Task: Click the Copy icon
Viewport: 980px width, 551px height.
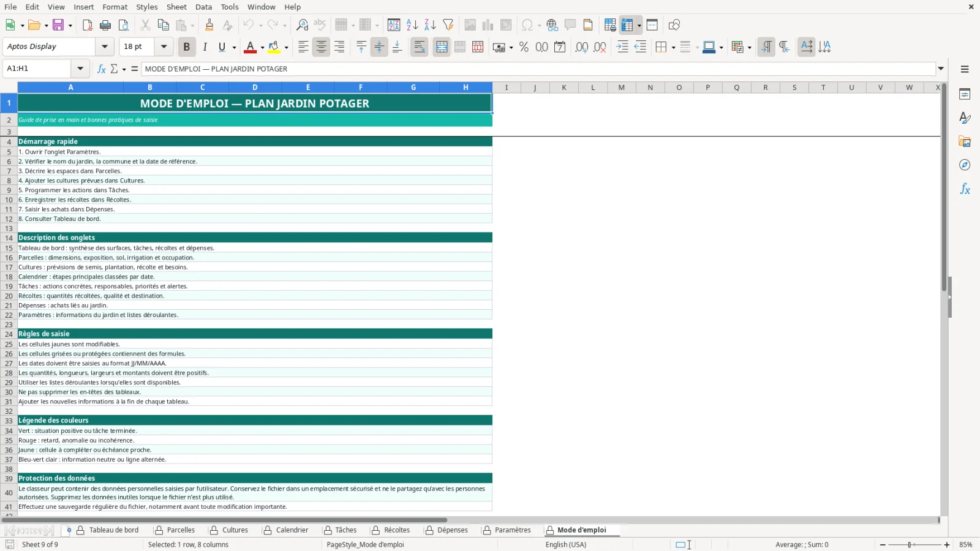Action: pos(163,25)
